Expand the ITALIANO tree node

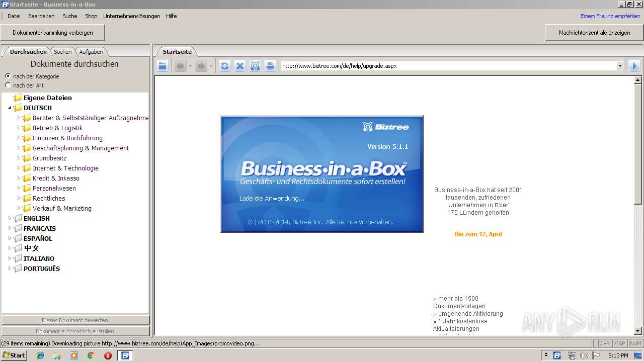pyautogui.click(x=10, y=258)
